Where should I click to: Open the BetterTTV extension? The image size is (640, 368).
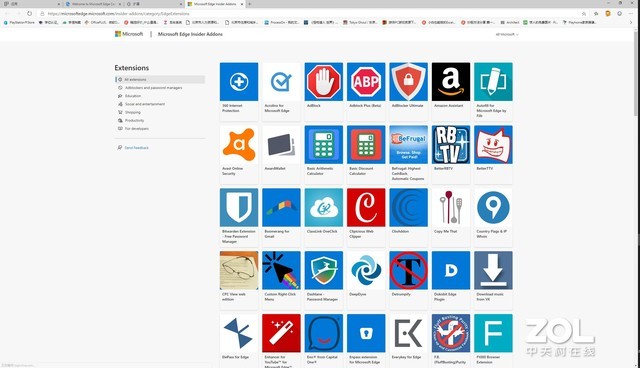click(x=493, y=154)
